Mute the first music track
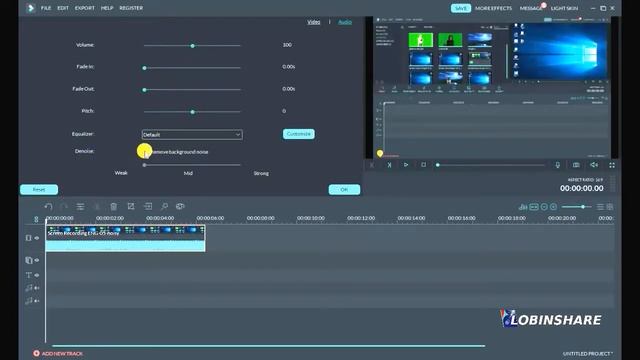Image resolution: width=640 pixels, height=360 pixels. (x=37, y=288)
